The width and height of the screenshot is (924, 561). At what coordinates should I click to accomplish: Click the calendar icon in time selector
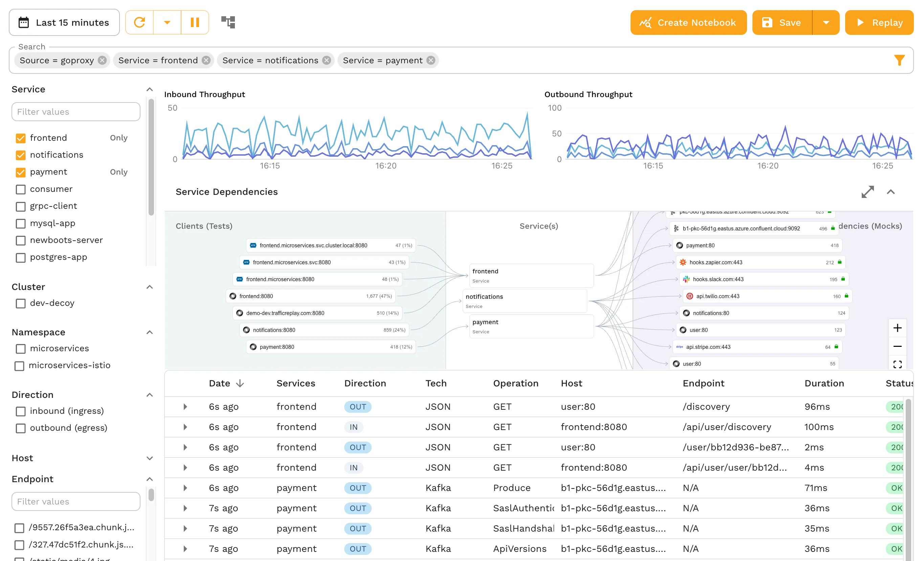click(24, 22)
